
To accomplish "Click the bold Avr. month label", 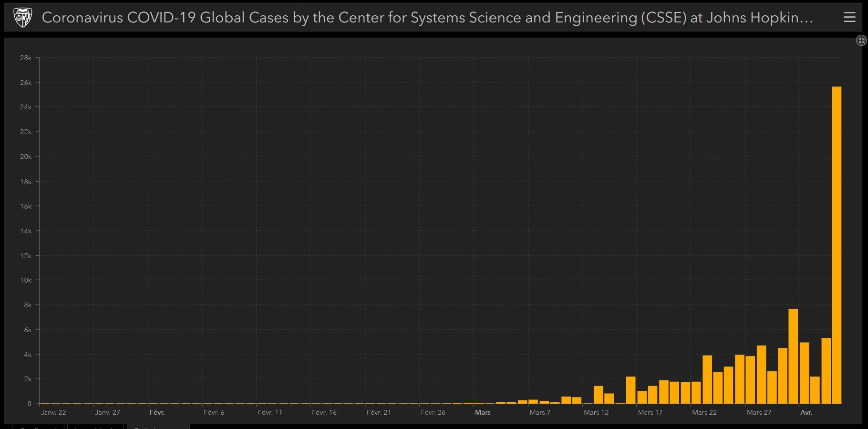I will [x=806, y=412].
